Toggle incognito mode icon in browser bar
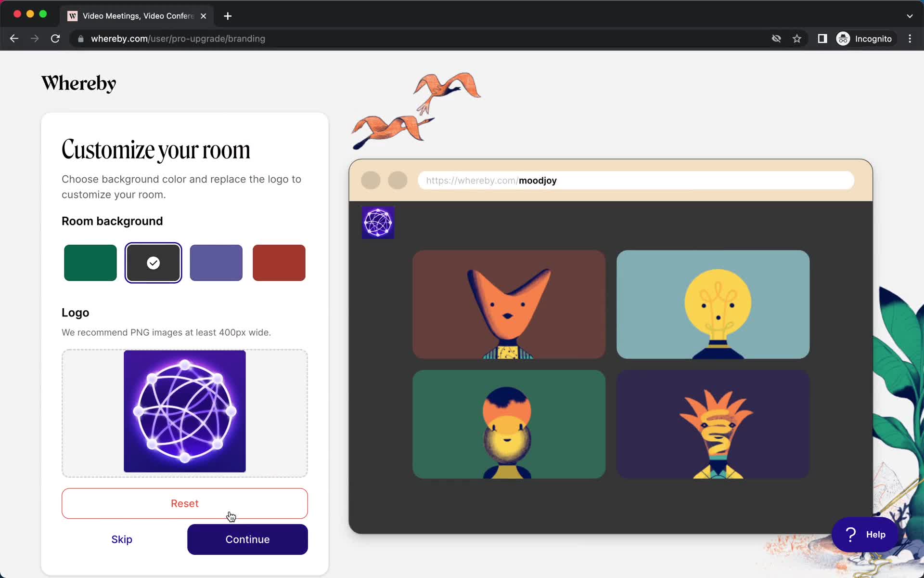The height and width of the screenshot is (578, 924). (844, 39)
